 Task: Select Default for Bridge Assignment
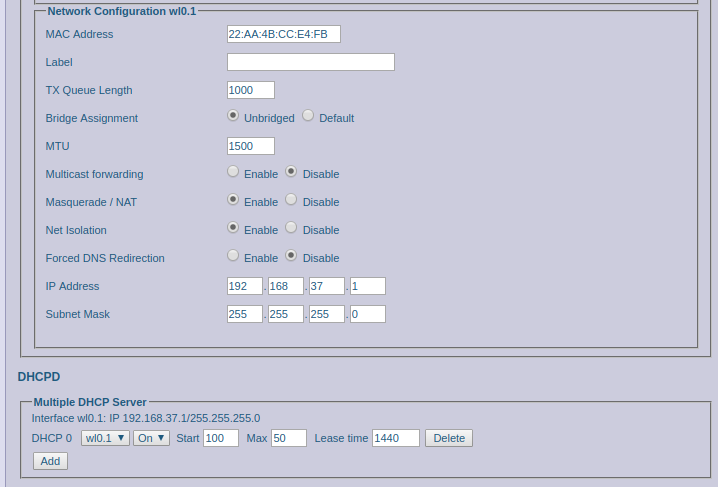coord(308,116)
